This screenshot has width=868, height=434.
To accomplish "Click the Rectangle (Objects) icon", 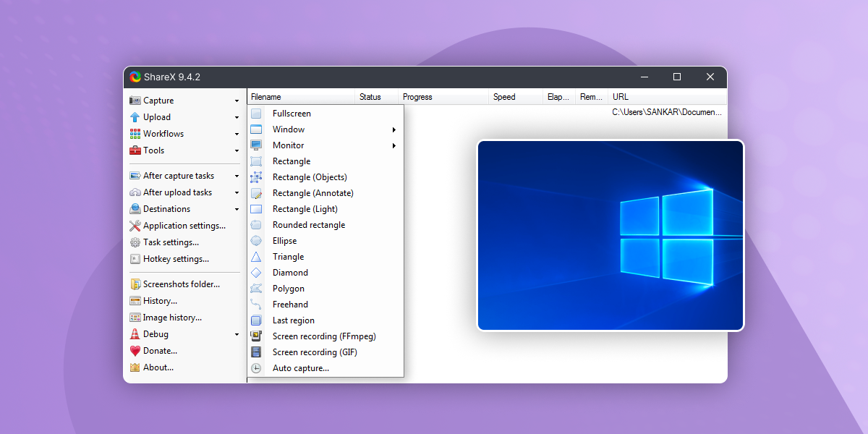I will [x=256, y=177].
